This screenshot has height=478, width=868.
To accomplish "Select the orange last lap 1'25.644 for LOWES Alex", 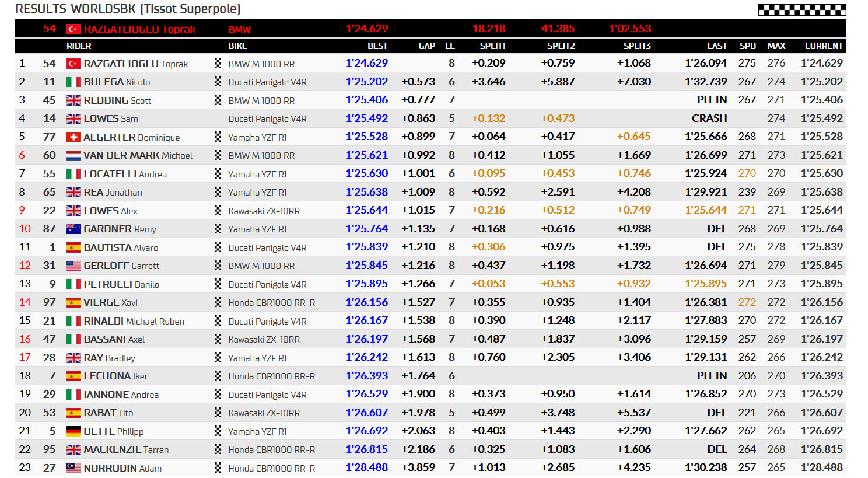I will 706,210.
